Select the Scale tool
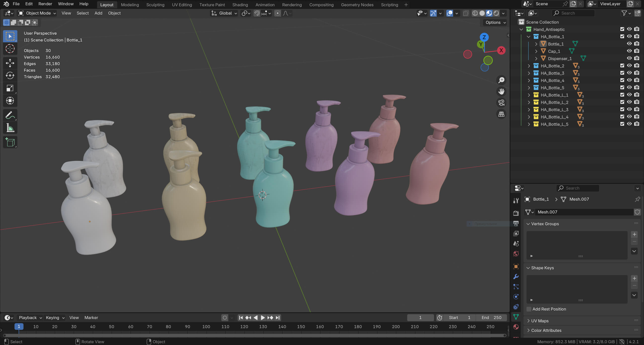This screenshot has width=644, height=345. [x=10, y=88]
